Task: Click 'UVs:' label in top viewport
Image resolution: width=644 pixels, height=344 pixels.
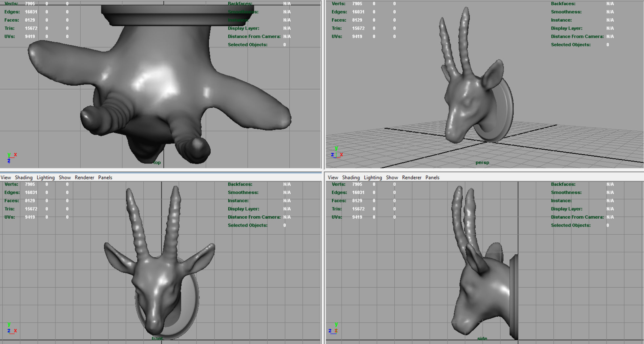Action: [10, 36]
